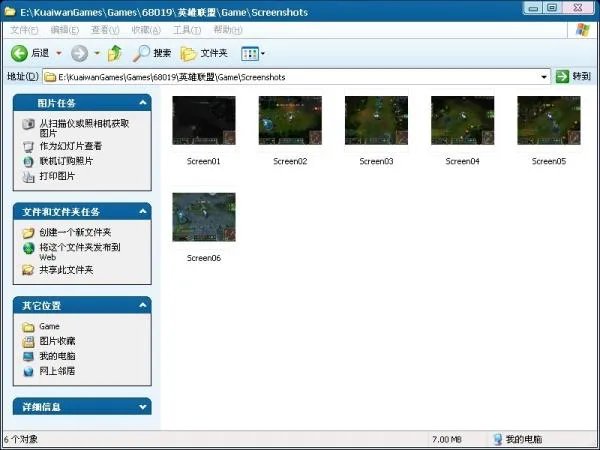Open the 工具(T) menu
Viewport: 600px width, 450px height.
click(187, 30)
